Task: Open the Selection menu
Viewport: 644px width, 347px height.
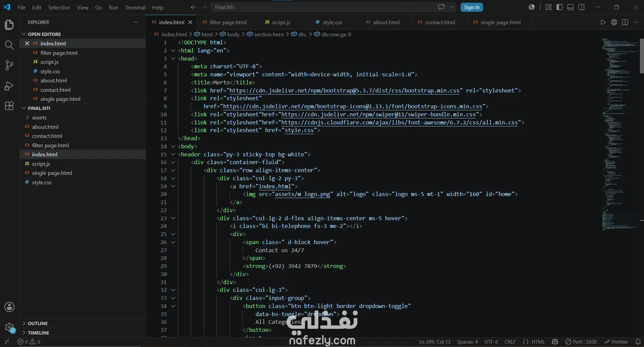Action: tap(59, 7)
